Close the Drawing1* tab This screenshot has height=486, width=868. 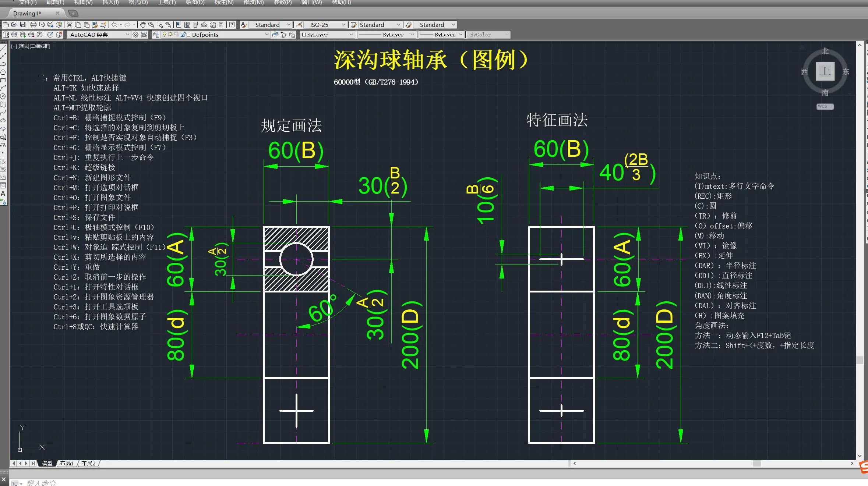(x=57, y=13)
